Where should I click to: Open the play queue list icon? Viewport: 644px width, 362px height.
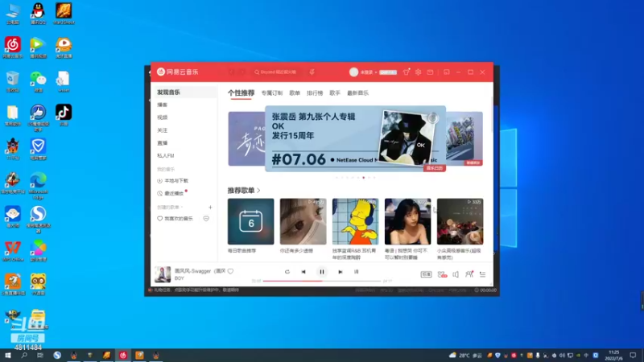pos(482,274)
